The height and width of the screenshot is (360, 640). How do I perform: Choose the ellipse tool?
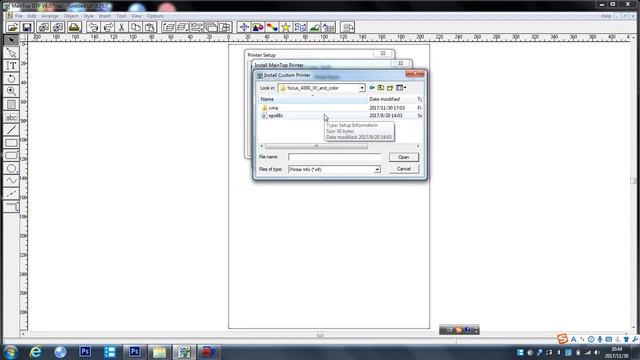[11, 168]
